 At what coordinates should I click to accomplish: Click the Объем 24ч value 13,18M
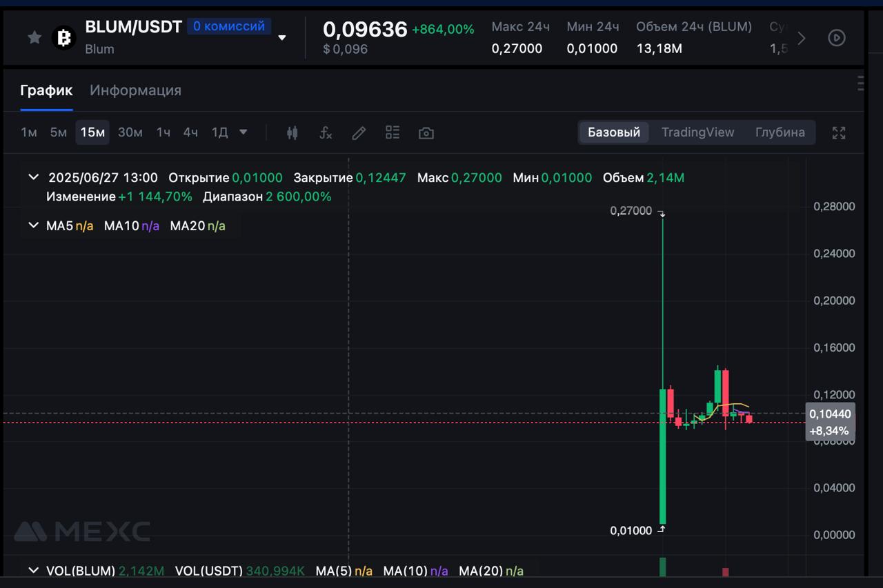point(659,49)
